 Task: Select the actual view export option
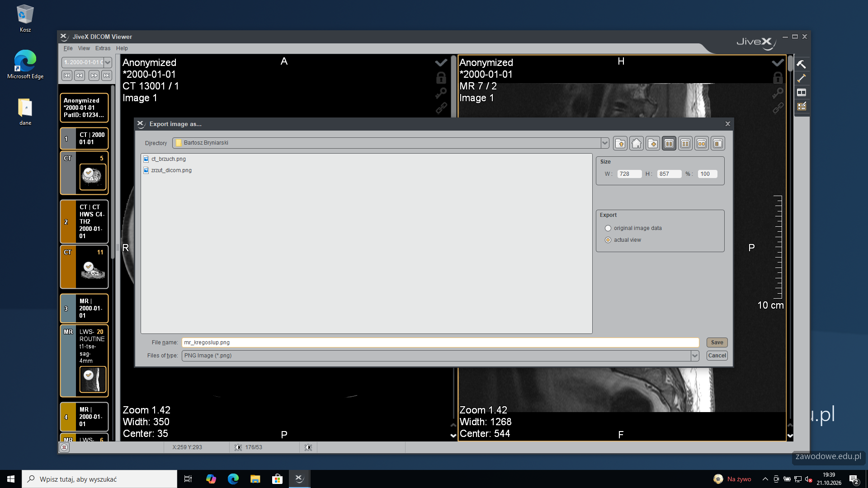(x=623, y=240)
